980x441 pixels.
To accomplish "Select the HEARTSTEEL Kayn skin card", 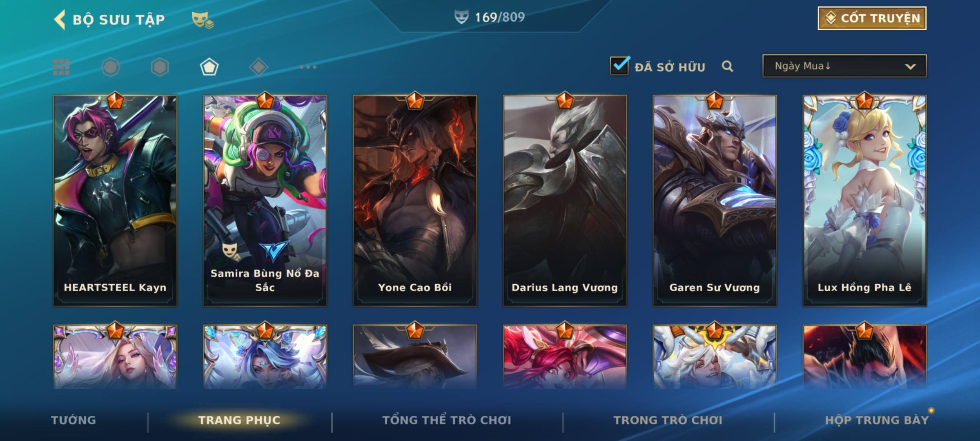I will (x=115, y=200).
